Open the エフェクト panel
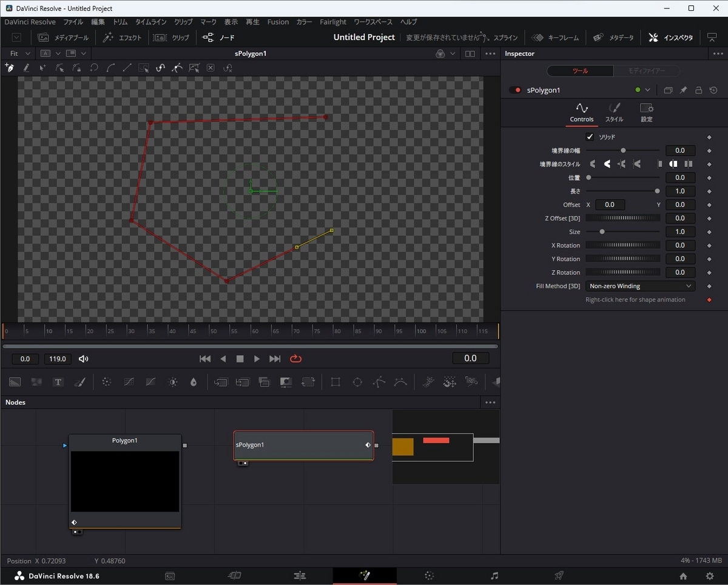Image resolution: width=728 pixels, height=585 pixels. pyautogui.click(x=122, y=38)
